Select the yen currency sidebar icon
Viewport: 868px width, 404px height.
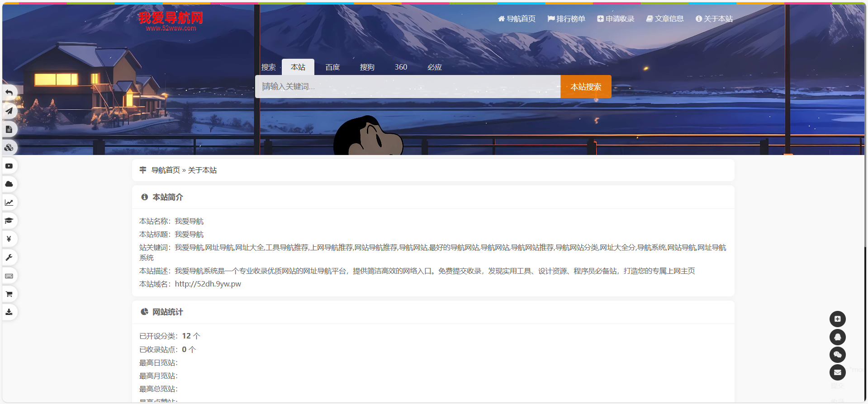point(9,239)
